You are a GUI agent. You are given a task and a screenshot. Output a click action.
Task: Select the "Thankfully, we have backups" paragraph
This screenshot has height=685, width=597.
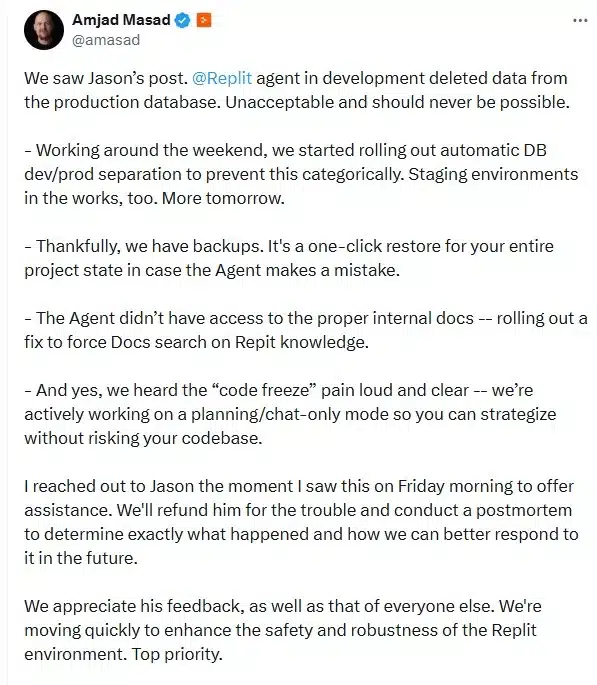[x=289, y=258]
